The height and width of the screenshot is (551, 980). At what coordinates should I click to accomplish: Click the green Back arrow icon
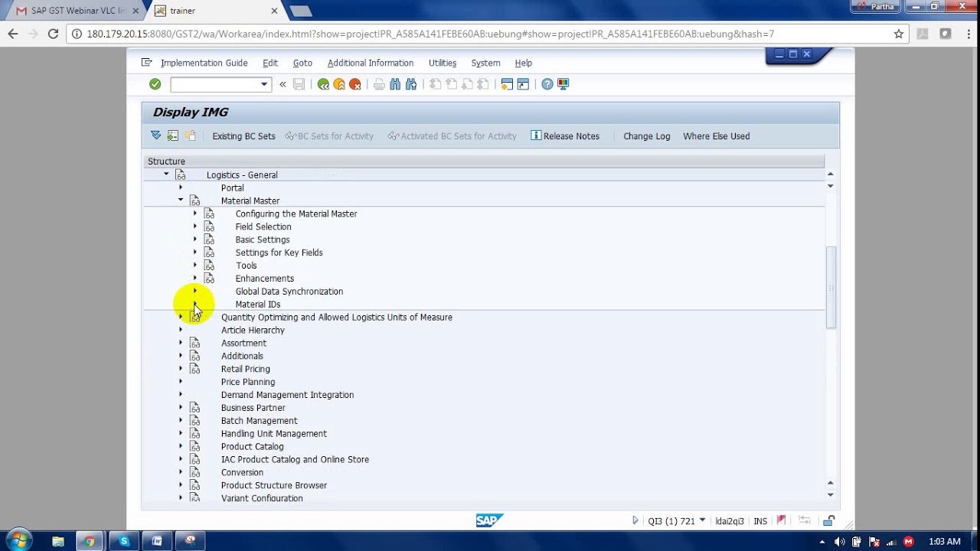[x=323, y=84]
